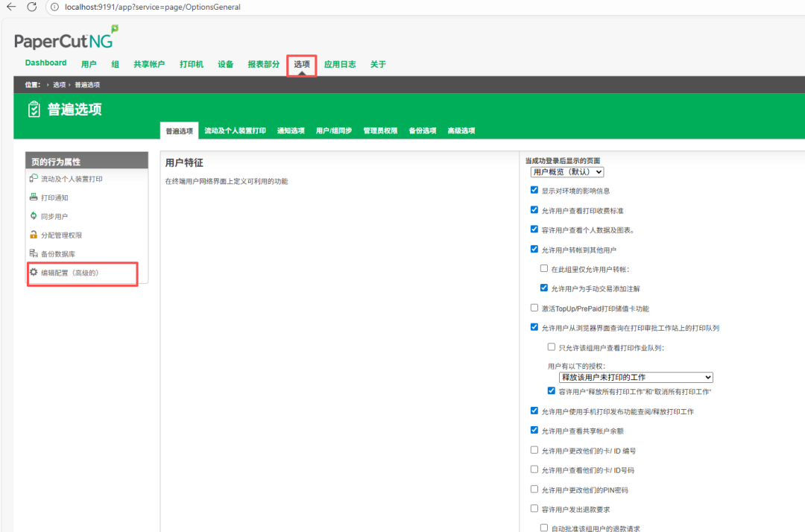Check 容许用户发出退款要求
This screenshot has width=805, height=532.
pos(534,510)
